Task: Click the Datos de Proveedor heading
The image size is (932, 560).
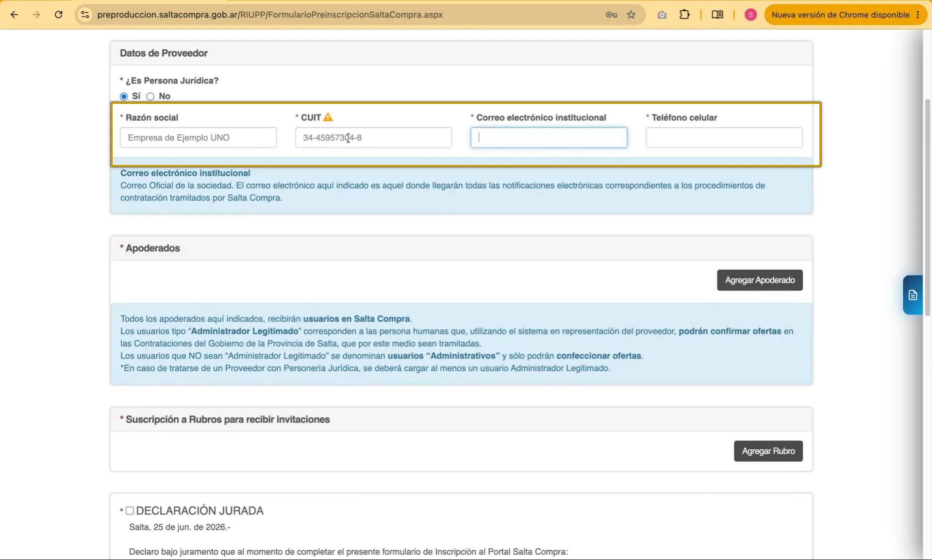Action: pos(164,53)
